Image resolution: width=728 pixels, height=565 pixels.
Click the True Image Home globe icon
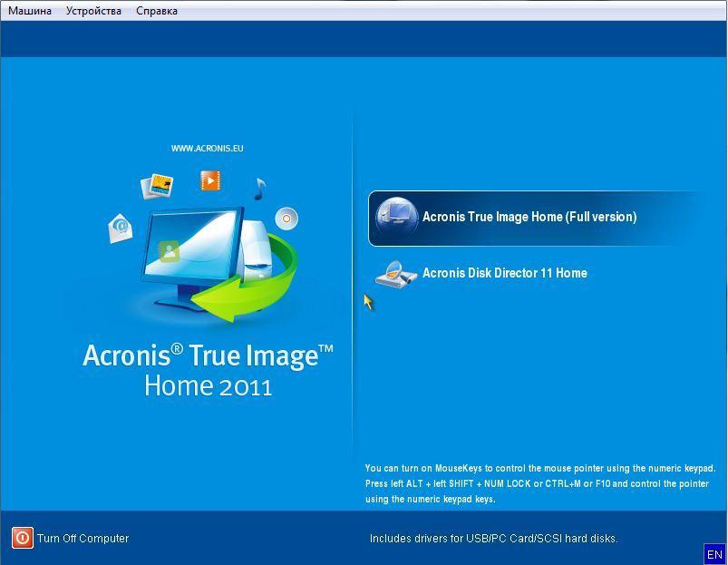click(396, 218)
